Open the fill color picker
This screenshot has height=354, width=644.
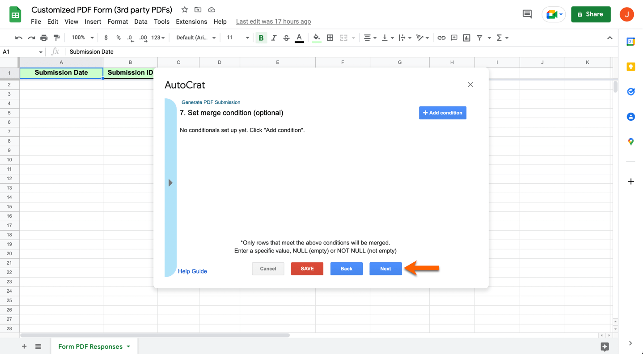tap(317, 38)
